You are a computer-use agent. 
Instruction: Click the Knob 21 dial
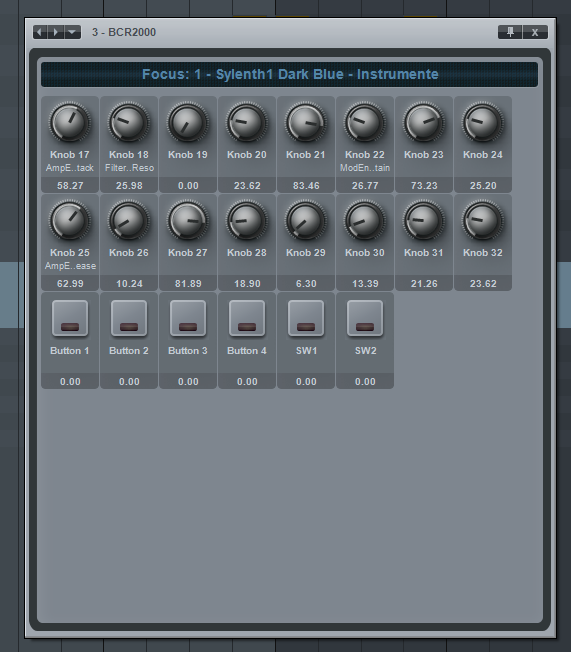point(306,123)
